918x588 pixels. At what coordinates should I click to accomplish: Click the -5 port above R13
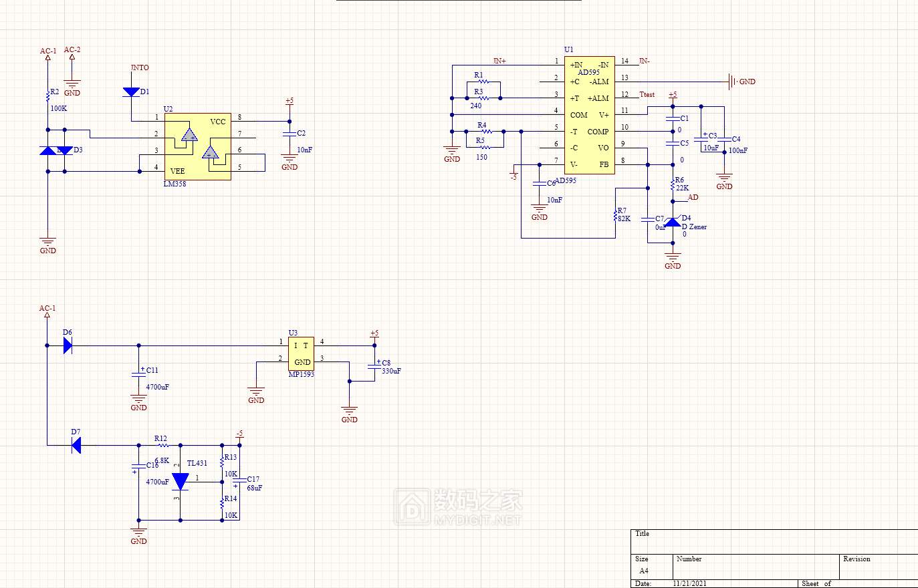tap(239, 434)
